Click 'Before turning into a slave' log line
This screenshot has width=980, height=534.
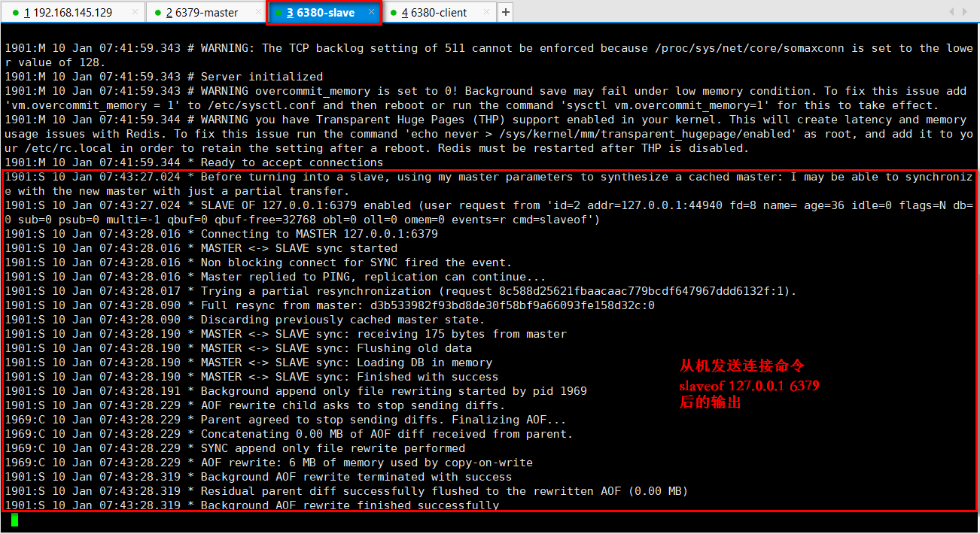pos(488,184)
